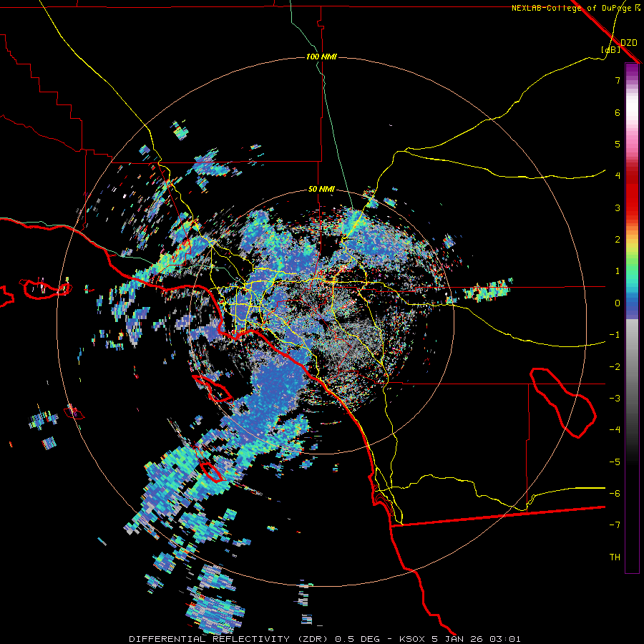Image resolution: width=644 pixels, height=644 pixels.
Task: Click the "TH" label below the scale
Action: coord(615,557)
